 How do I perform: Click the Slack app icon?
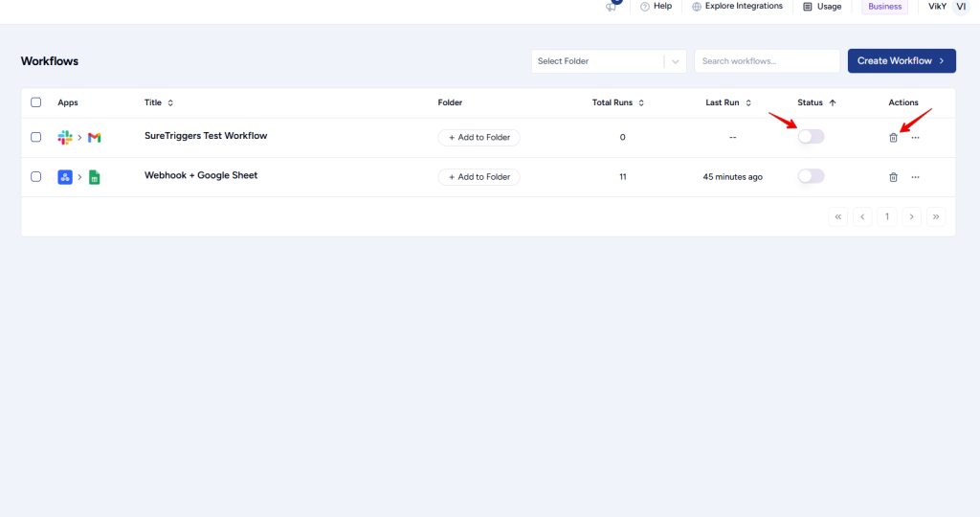[65, 138]
